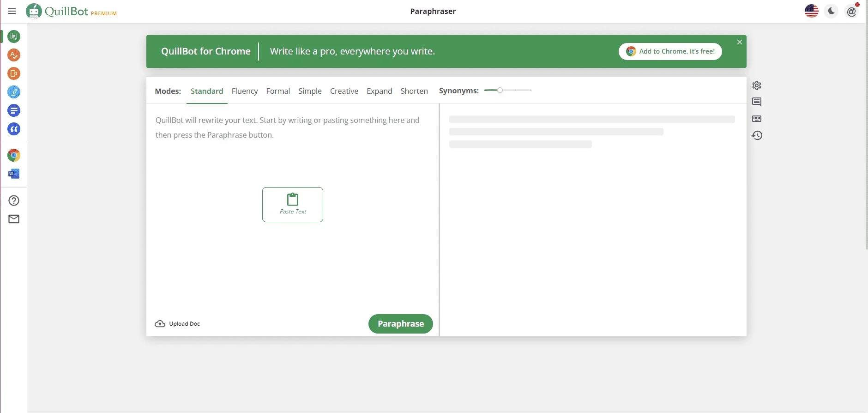Viewport: 868px width, 413px height.
Task: Open the Grammar Checker sidebar icon
Action: (14, 55)
